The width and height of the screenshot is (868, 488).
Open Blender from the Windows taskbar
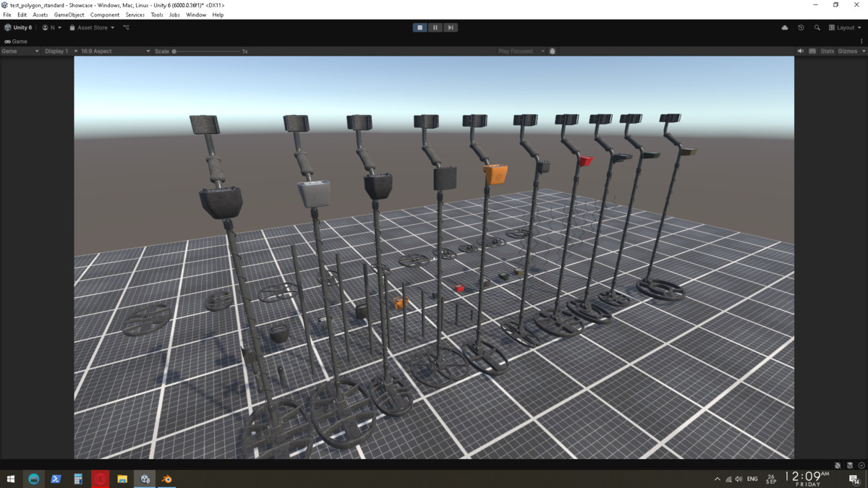coord(167,479)
